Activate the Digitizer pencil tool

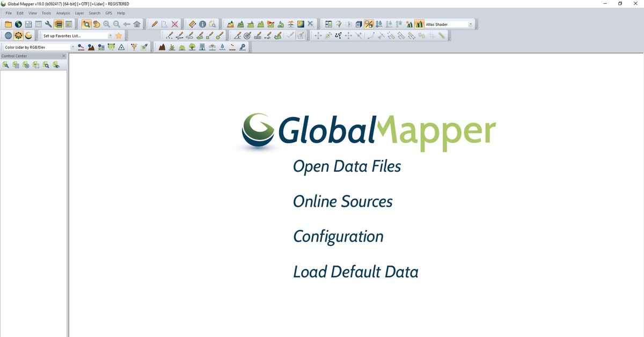(x=155, y=24)
